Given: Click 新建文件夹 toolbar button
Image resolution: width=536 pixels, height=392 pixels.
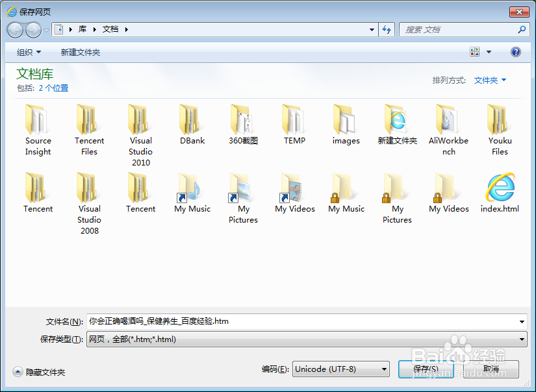Looking at the screenshot, I should [81, 52].
